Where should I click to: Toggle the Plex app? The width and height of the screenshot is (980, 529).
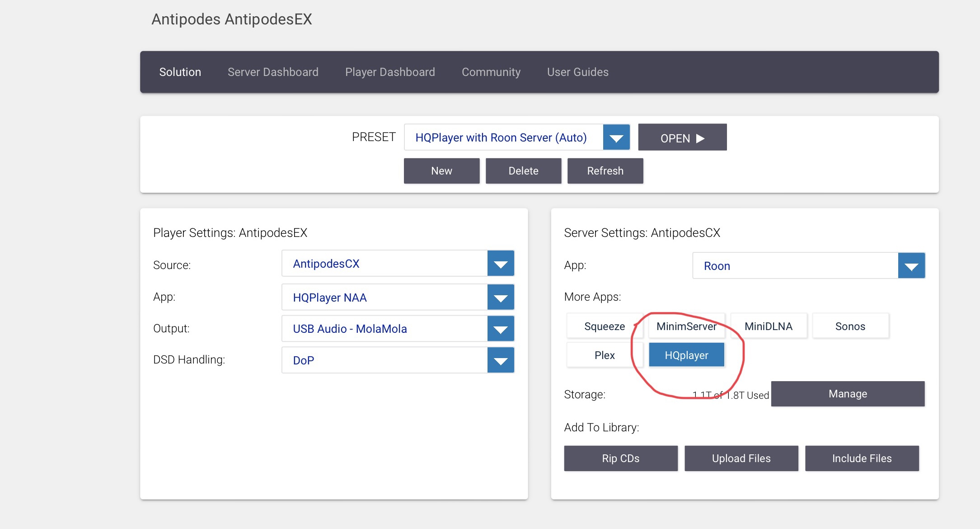(605, 355)
